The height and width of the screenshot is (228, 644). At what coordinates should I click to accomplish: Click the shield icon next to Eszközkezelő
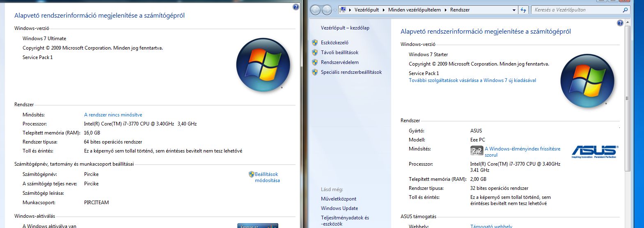pyautogui.click(x=315, y=43)
